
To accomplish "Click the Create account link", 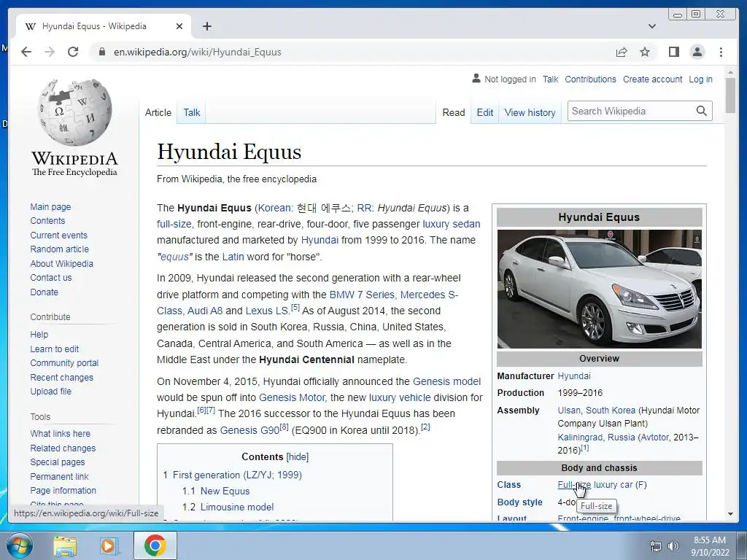I will click(652, 79).
